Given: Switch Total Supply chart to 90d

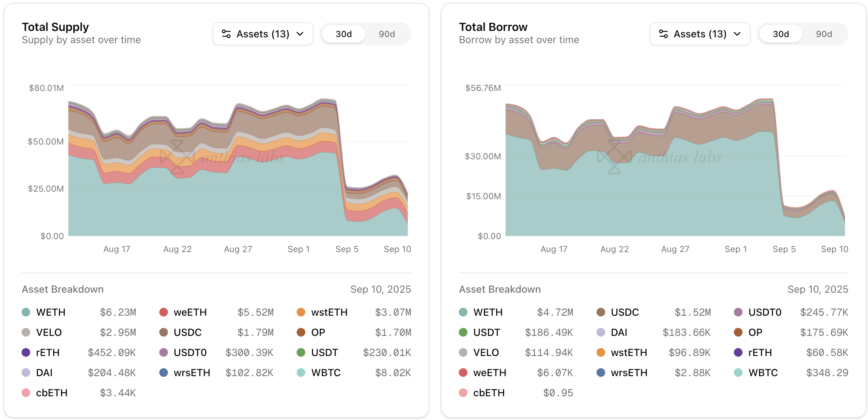Looking at the screenshot, I should click(387, 34).
